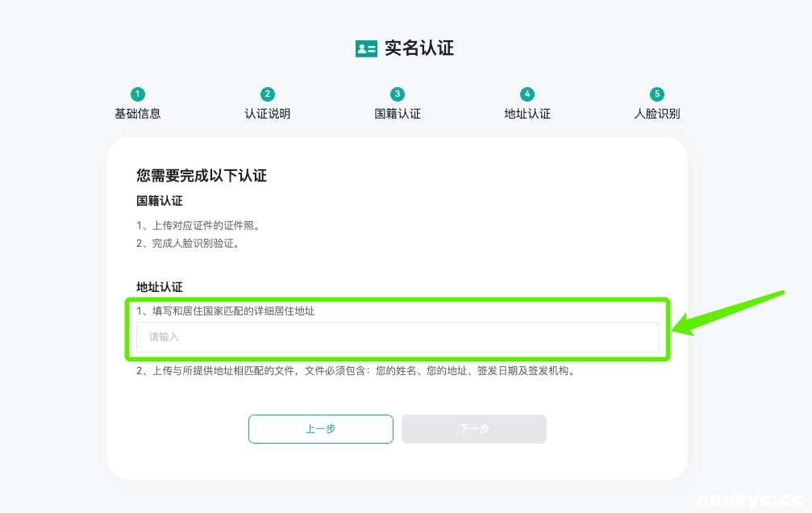
Task: Select the step 3 circle icon
Action: point(398,94)
